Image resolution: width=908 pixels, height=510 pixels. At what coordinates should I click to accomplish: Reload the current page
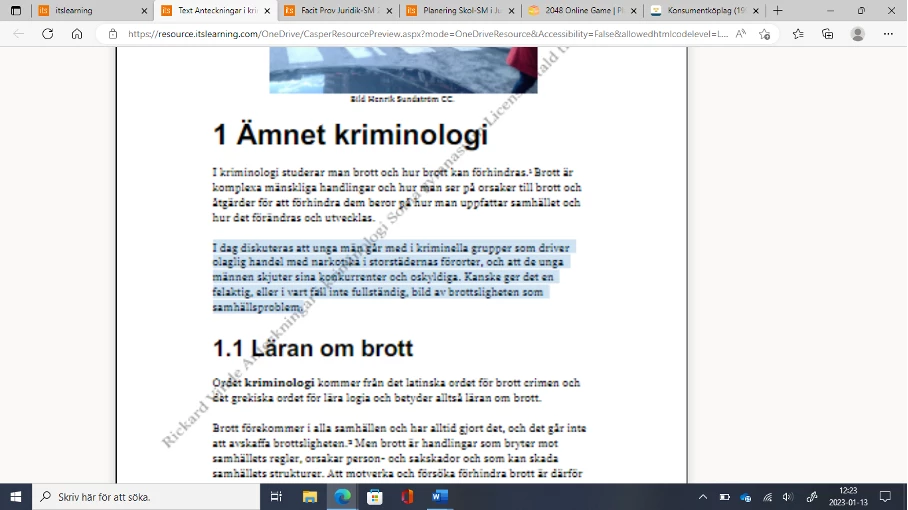coord(47,34)
